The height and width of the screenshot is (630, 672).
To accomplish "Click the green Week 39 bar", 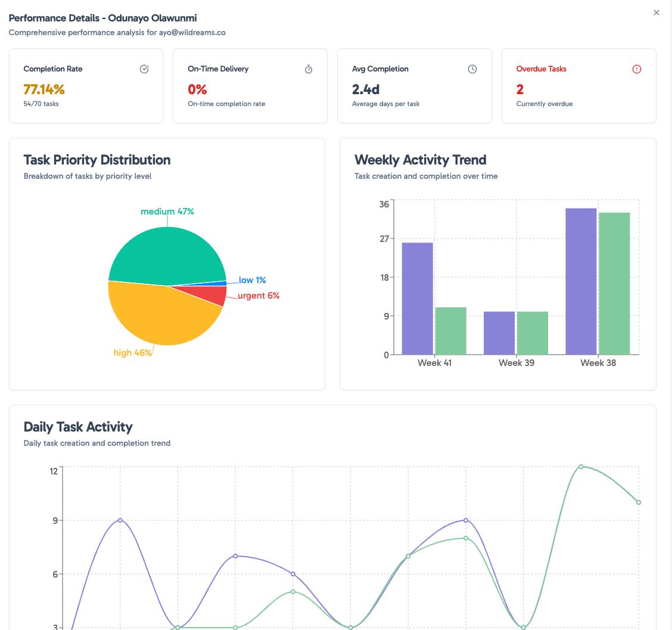I will pyautogui.click(x=533, y=333).
